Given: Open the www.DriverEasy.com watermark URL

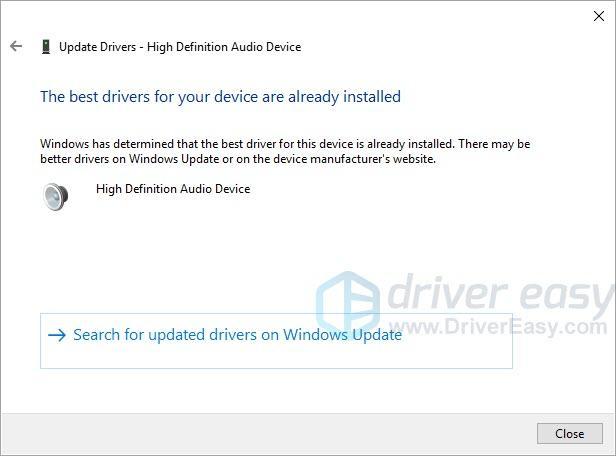Looking at the screenshot, I should click(x=498, y=327).
